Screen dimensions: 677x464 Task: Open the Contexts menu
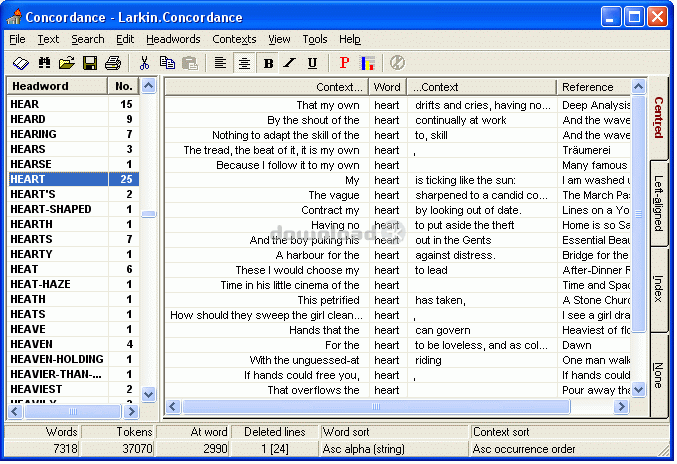tap(234, 39)
